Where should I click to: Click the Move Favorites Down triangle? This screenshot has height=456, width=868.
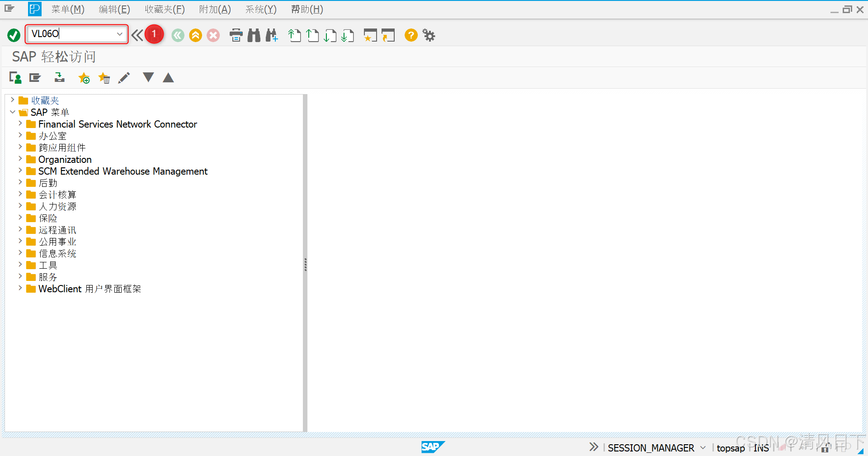tap(148, 77)
